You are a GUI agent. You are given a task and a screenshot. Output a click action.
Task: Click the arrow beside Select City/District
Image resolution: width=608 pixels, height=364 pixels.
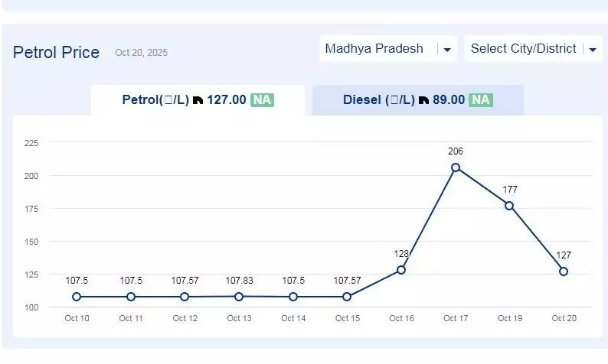click(x=592, y=50)
